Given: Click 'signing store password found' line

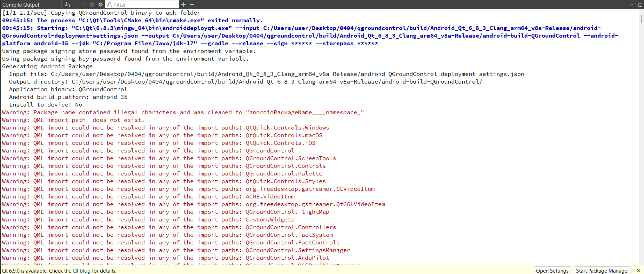Looking at the screenshot, I should [x=129, y=51].
